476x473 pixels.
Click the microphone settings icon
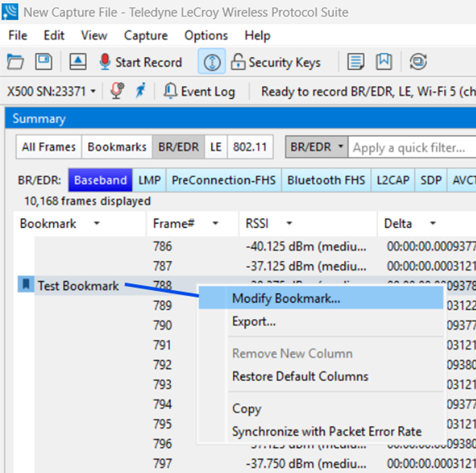pos(117,91)
